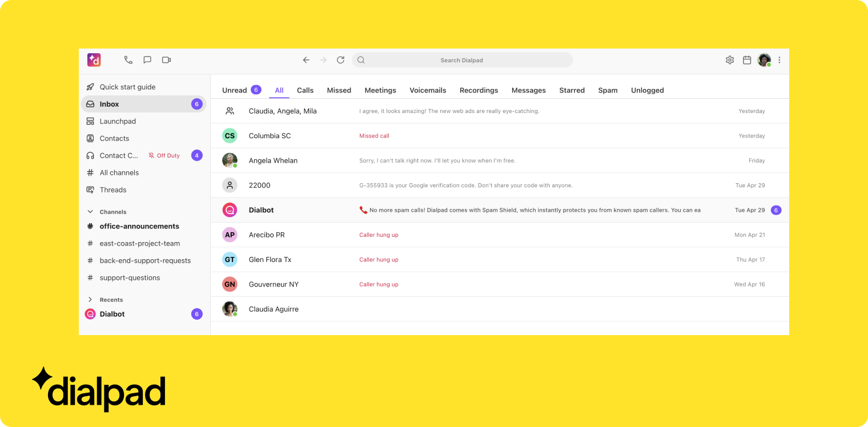868x427 pixels.
Task: Switch to the Missed tab
Action: 339,90
